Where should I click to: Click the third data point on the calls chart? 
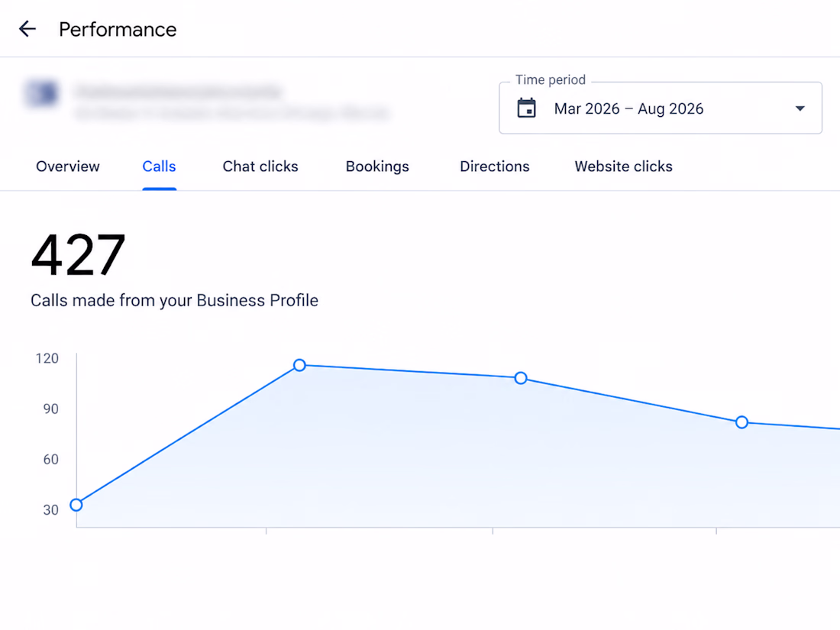521,378
